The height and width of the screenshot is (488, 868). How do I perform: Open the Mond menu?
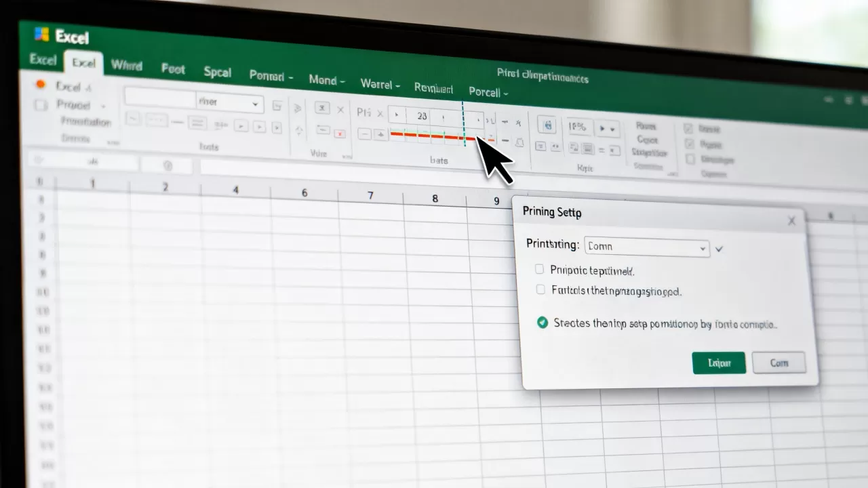click(327, 80)
